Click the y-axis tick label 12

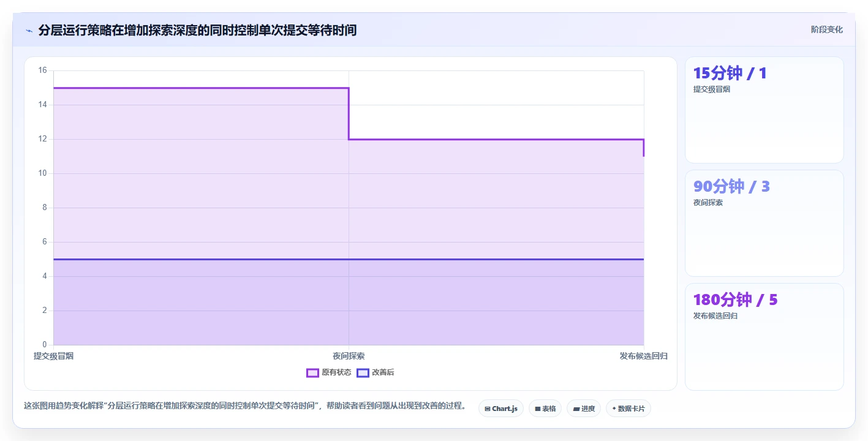point(42,139)
